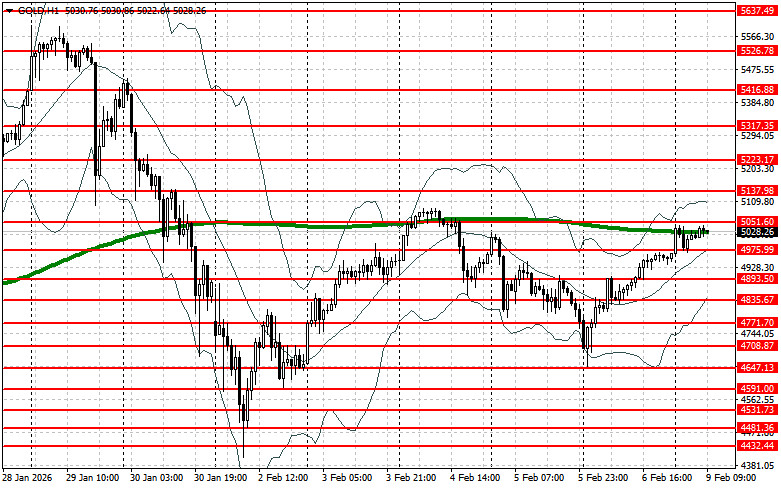Click the 5317.35 price level label
Screen dimensions: 781x489
(755, 125)
